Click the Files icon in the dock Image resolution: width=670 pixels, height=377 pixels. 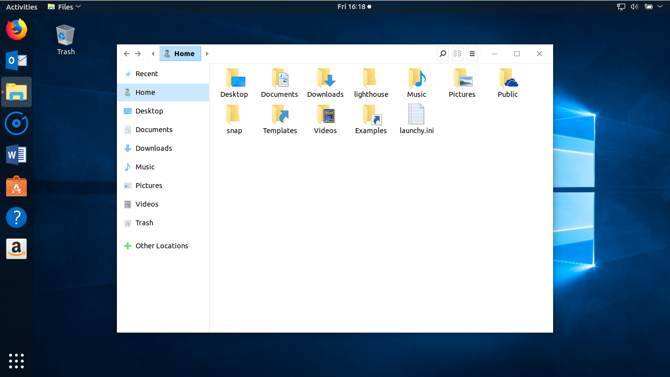point(16,92)
